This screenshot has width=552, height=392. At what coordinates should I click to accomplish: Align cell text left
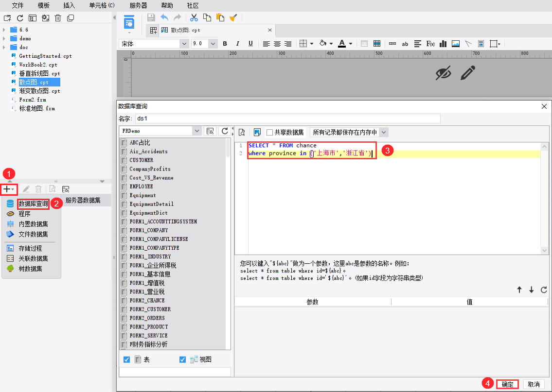(267, 44)
